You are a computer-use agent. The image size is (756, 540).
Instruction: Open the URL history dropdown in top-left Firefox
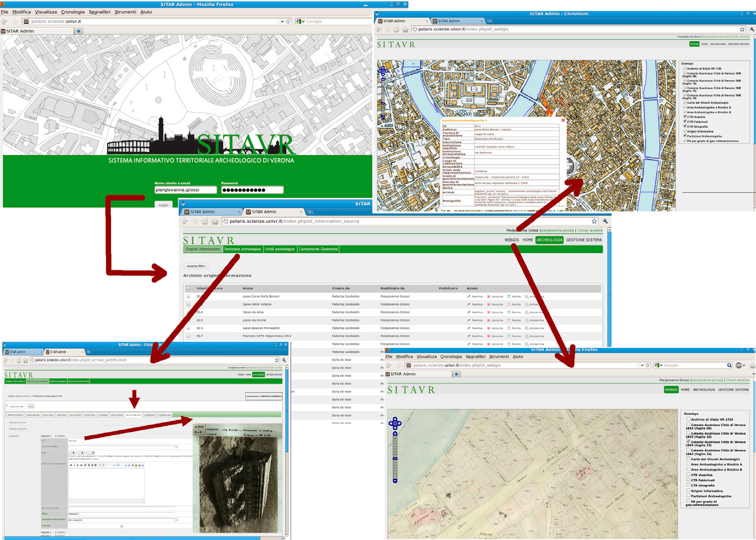(282, 21)
